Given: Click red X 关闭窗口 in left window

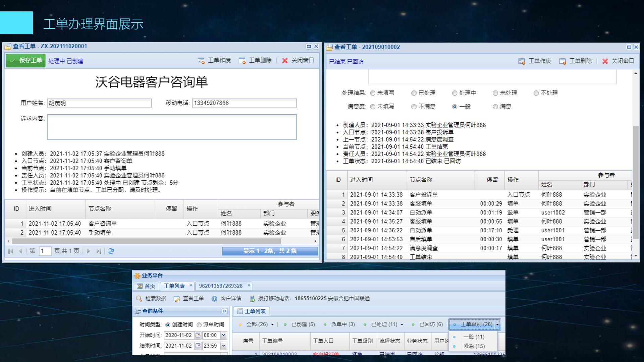Looking at the screenshot, I should 285,61.
